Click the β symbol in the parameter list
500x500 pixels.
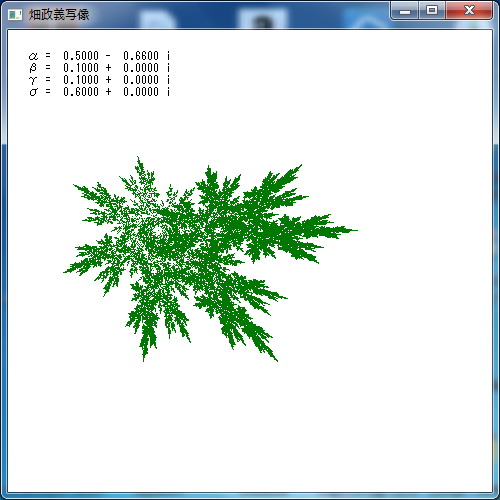point(33,68)
